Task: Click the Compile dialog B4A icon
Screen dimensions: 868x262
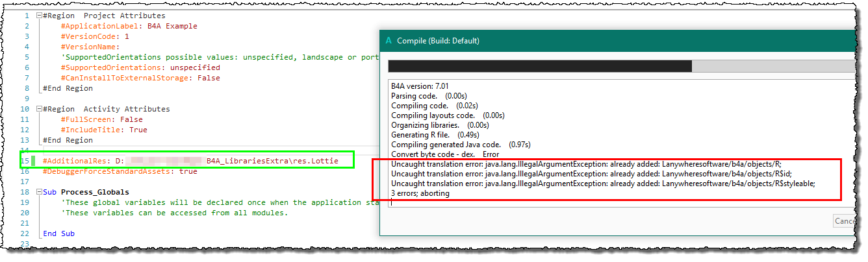Action: tap(389, 40)
